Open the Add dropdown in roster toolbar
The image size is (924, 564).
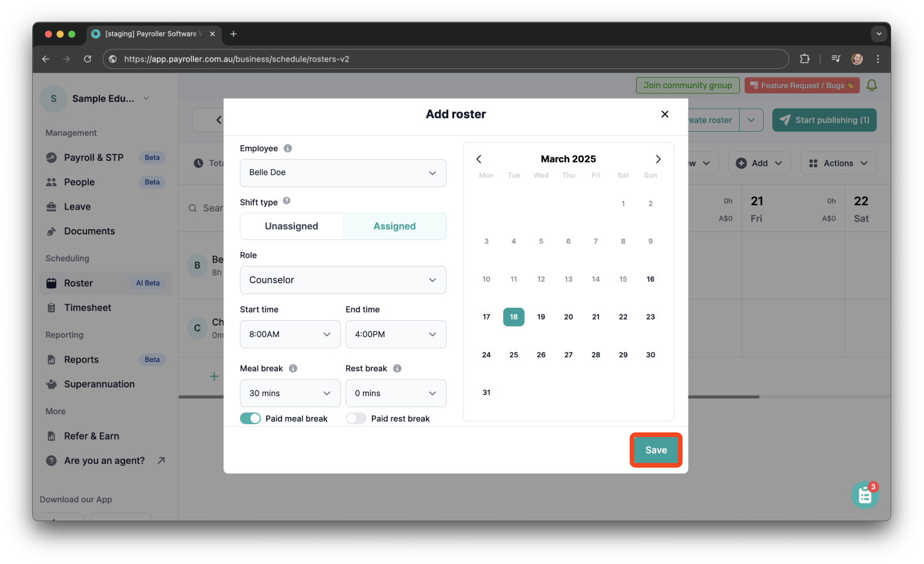pyautogui.click(x=760, y=163)
